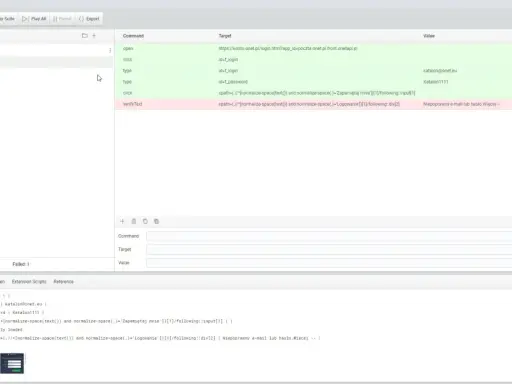Click the Katalon1111 log line
This screenshot has height=384, width=512.
(22, 313)
